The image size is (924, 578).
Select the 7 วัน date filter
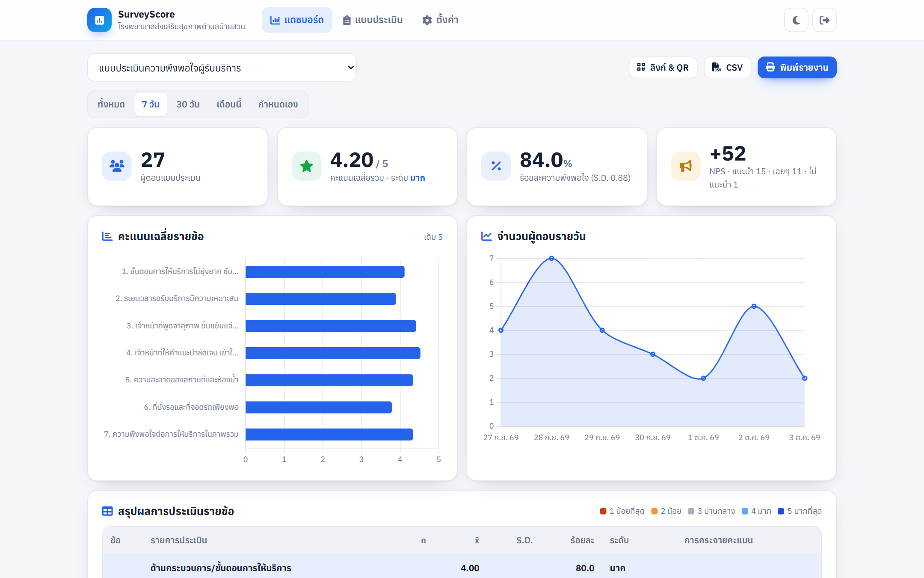click(151, 104)
